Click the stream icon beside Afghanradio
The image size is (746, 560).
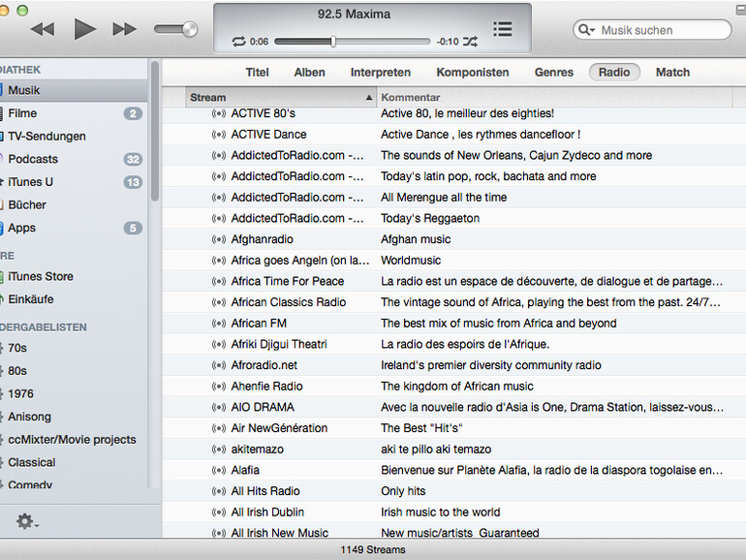pos(218,239)
